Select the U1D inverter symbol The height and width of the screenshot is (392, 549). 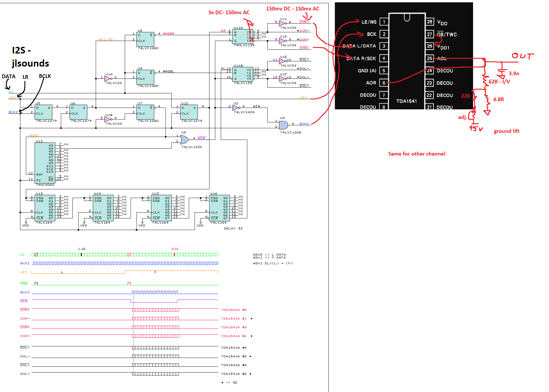[x=282, y=41]
